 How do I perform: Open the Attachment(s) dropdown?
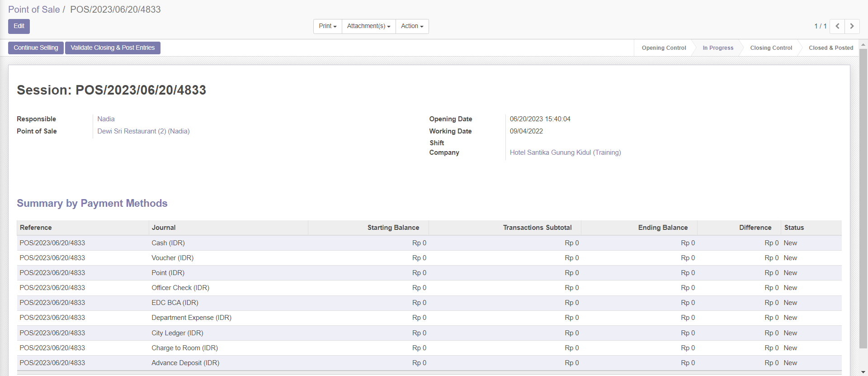tap(369, 26)
